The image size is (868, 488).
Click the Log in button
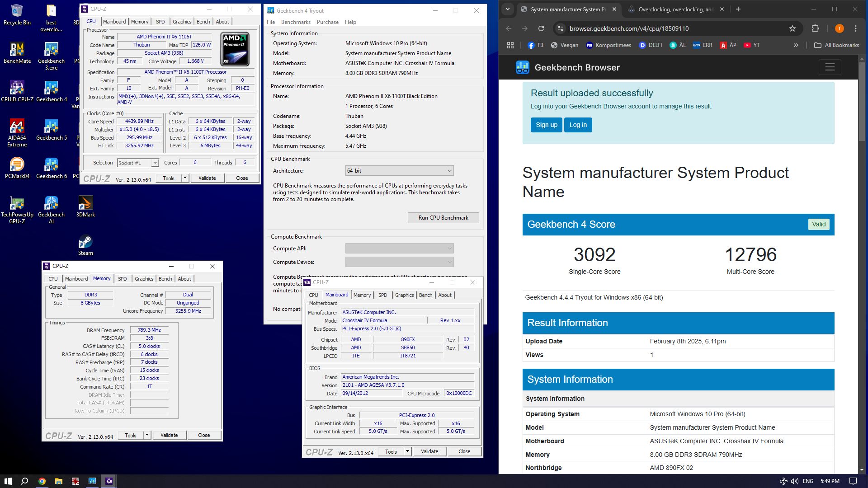578,125
